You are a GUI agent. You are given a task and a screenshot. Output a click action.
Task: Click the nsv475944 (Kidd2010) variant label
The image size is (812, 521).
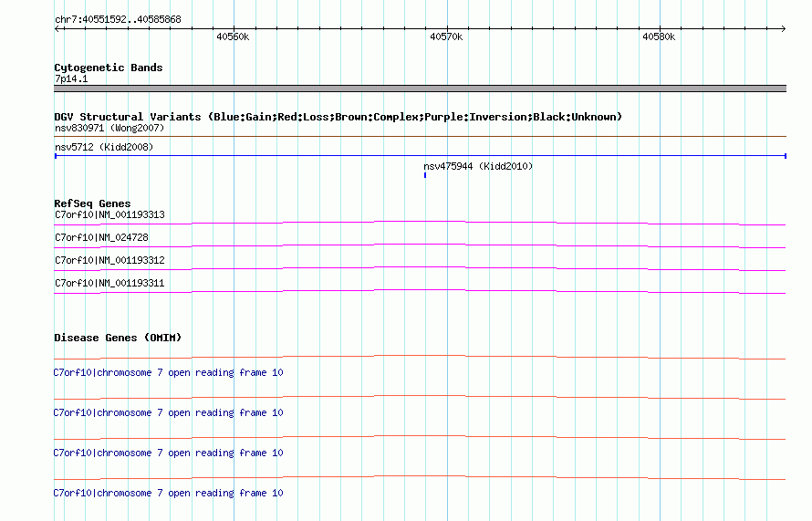[x=478, y=166]
